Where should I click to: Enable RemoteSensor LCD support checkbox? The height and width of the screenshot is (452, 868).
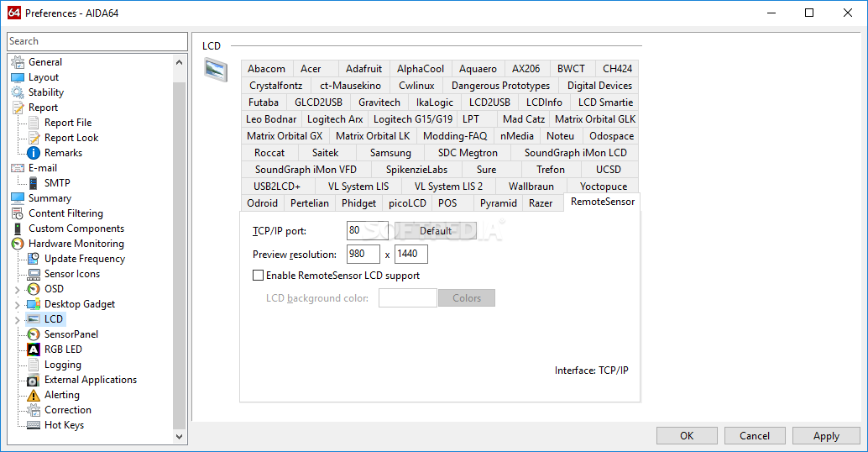pos(258,276)
